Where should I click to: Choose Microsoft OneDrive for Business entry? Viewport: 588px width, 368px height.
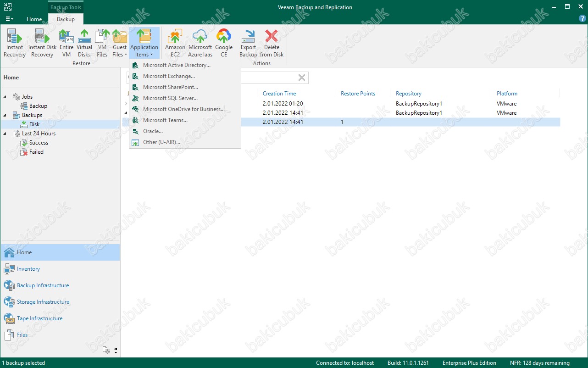point(185,109)
